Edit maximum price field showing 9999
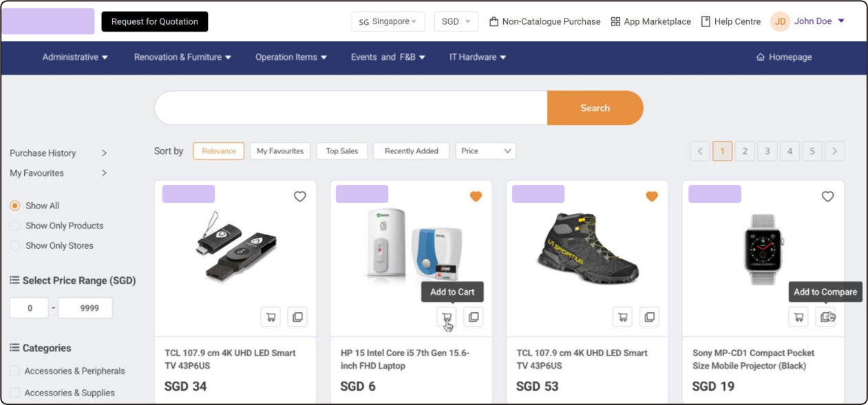 [x=85, y=308]
